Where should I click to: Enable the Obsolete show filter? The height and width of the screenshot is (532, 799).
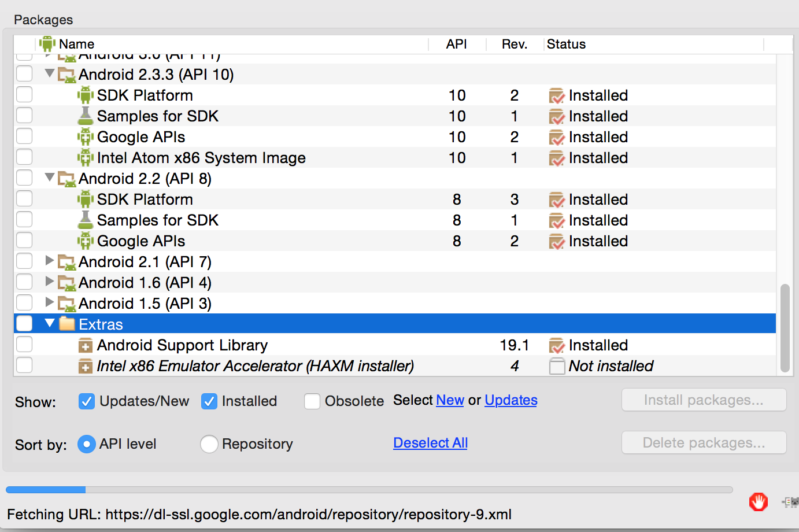tap(312, 401)
